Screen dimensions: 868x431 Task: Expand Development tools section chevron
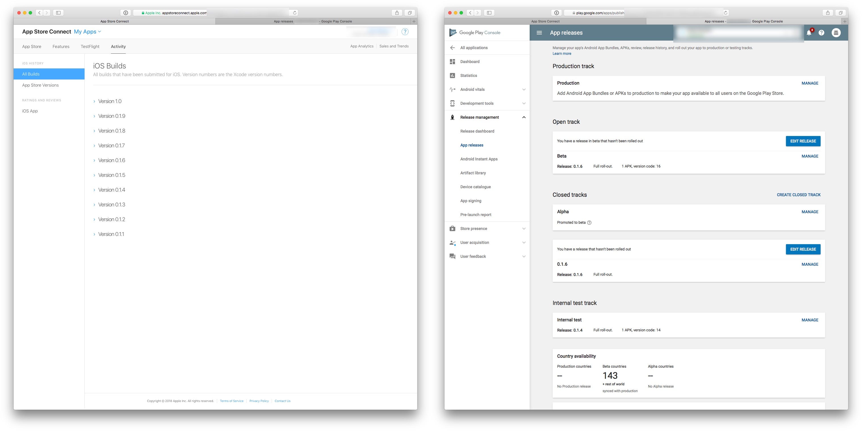point(524,103)
